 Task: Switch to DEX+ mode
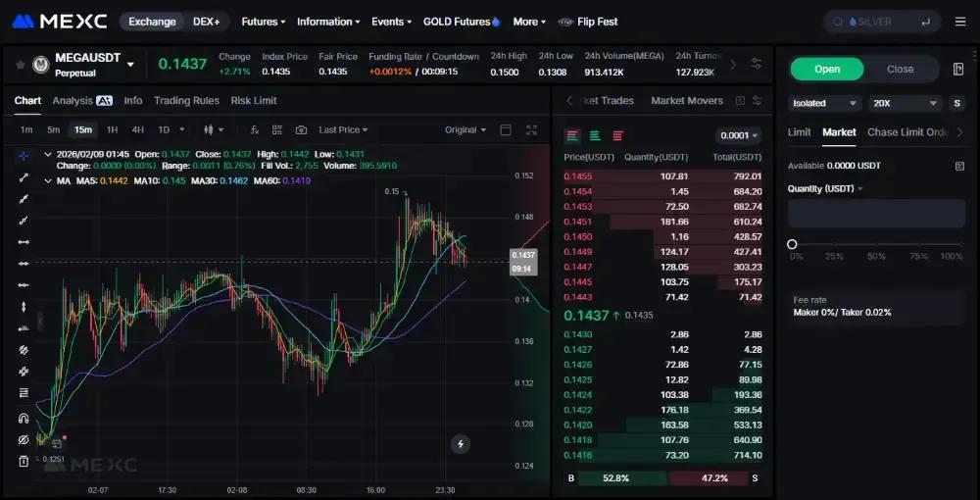tap(206, 22)
